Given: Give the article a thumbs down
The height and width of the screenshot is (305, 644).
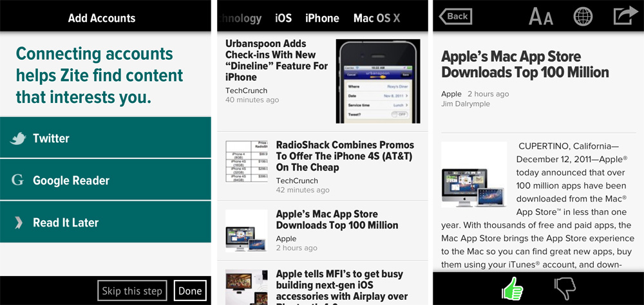Looking at the screenshot, I should coord(565,289).
